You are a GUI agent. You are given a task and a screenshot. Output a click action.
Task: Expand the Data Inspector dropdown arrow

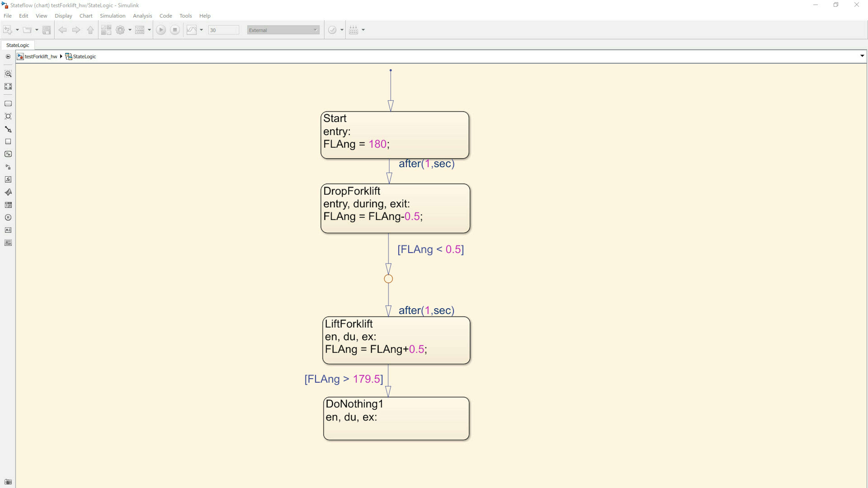click(202, 30)
